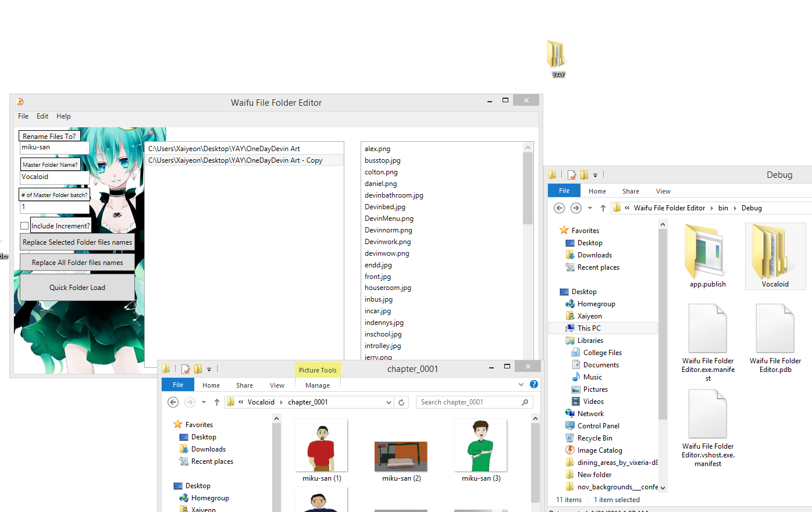Open Libraries in Debug navigation pane
This screenshot has width=812, height=512.
point(590,341)
